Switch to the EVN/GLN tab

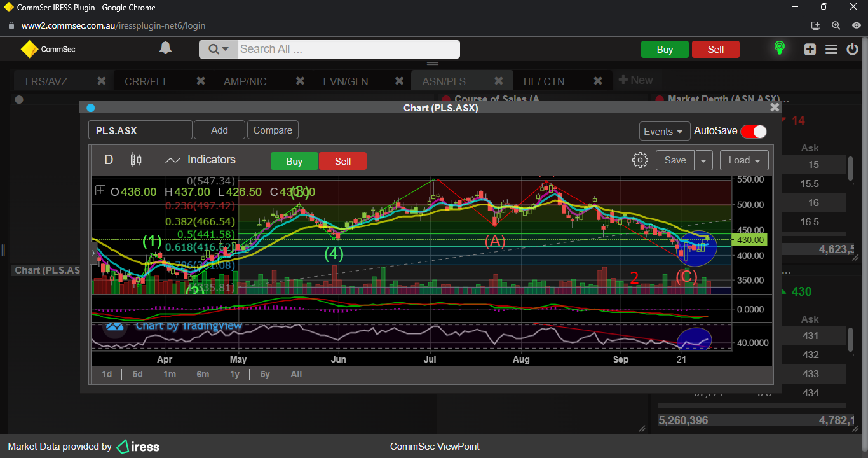(x=345, y=81)
